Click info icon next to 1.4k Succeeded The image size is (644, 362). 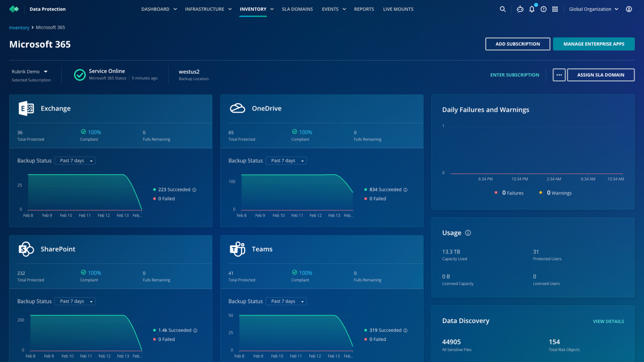click(195, 331)
